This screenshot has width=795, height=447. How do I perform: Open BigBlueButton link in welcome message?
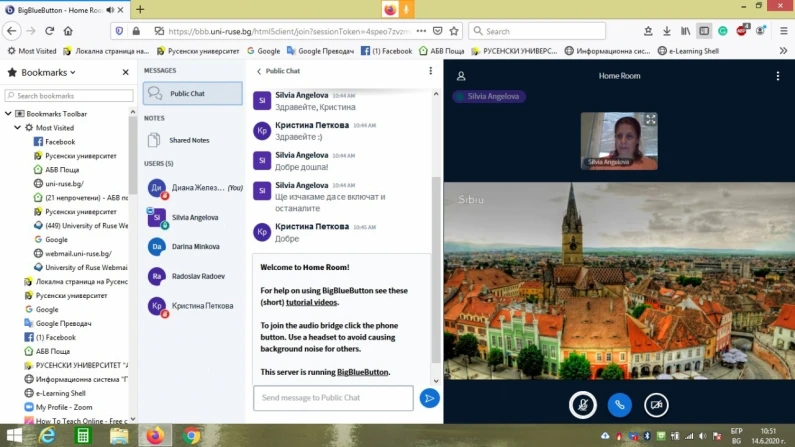363,372
